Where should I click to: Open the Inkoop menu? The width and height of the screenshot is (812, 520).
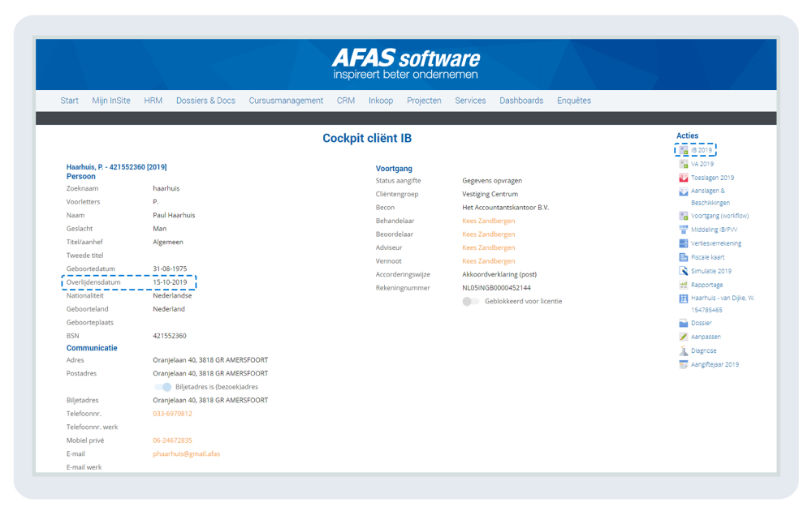coord(381,101)
